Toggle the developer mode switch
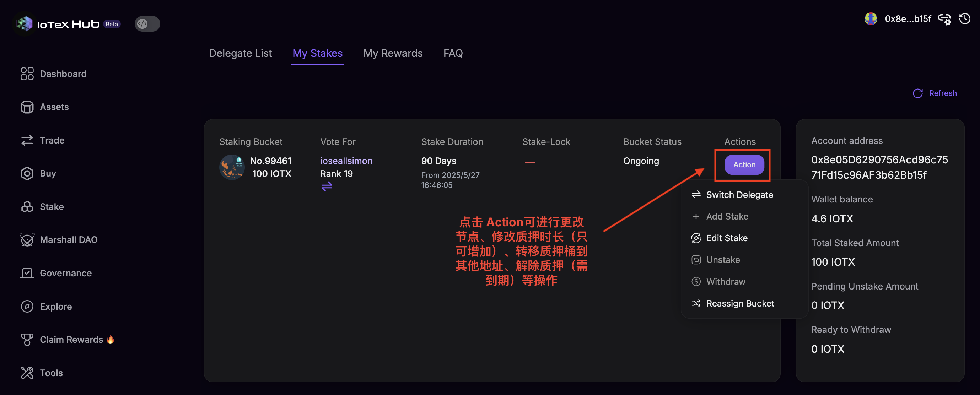 [x=147, y=24]
